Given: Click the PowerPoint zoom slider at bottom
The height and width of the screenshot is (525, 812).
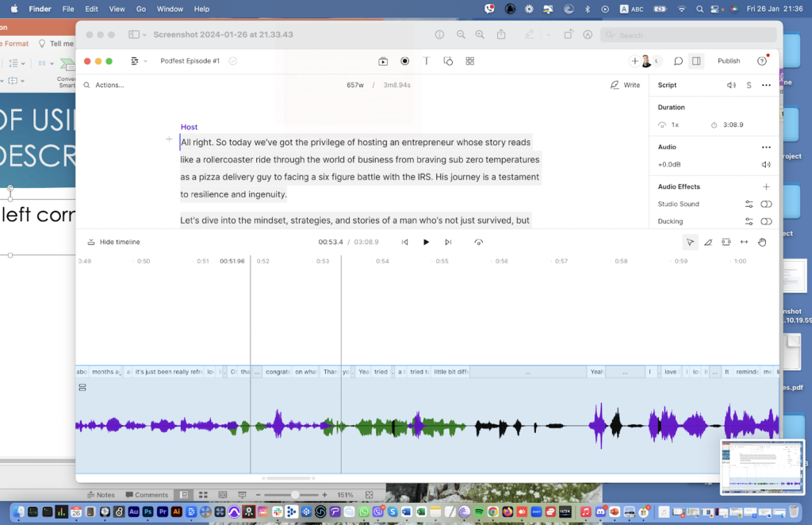Looking at the screenshot, I should coord(294,495).
